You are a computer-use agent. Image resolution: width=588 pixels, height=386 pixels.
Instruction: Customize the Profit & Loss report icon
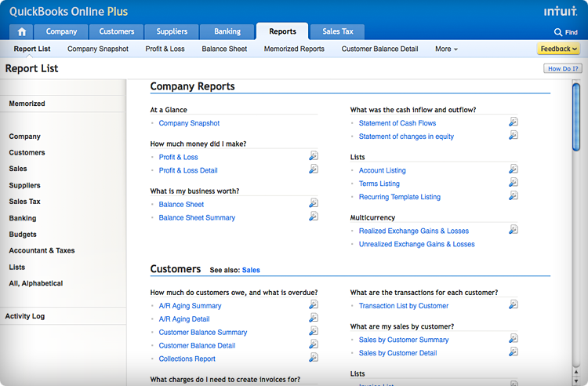coord(314,156)
